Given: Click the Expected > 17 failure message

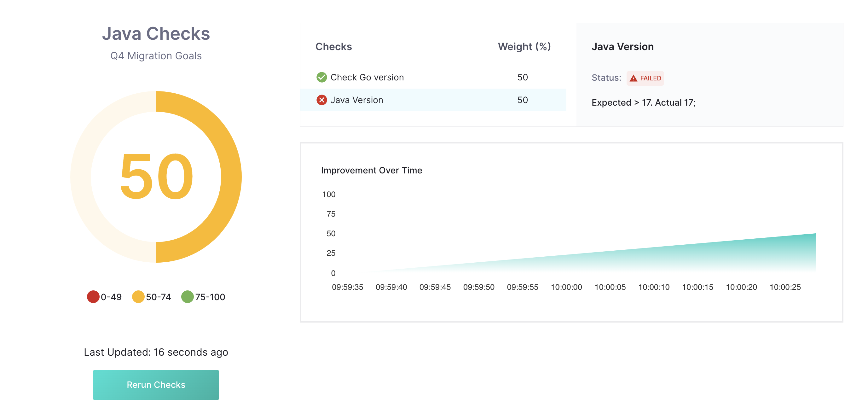Looking at the screenshot, I should 643,102.
